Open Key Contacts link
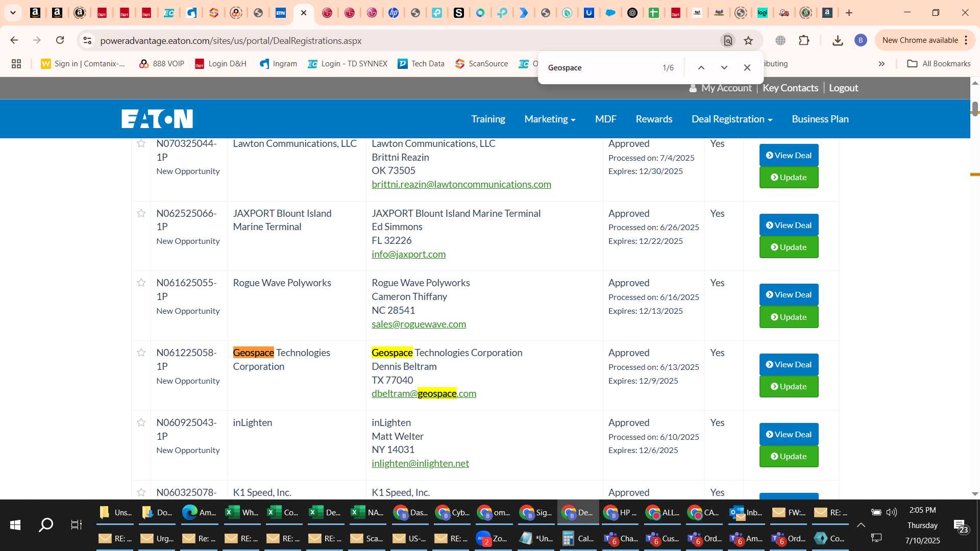This screenshot has height=551, width=980. (x=790, y=88)
